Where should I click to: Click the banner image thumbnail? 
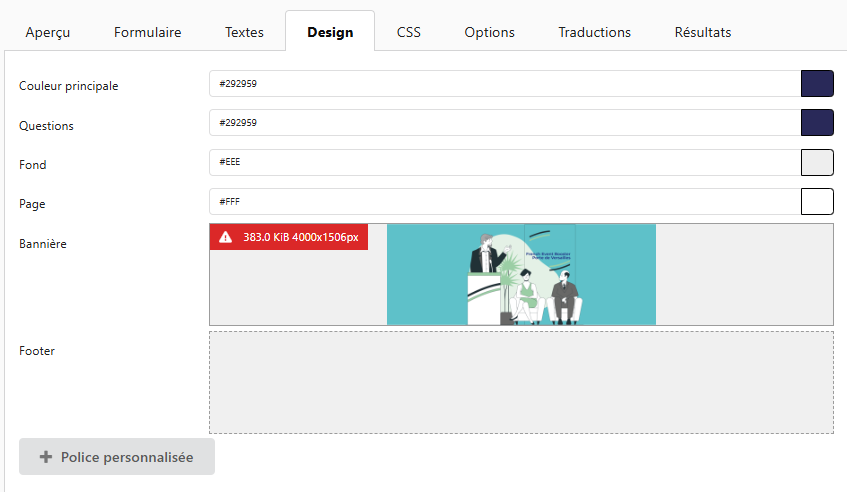(x=521, y=275)
